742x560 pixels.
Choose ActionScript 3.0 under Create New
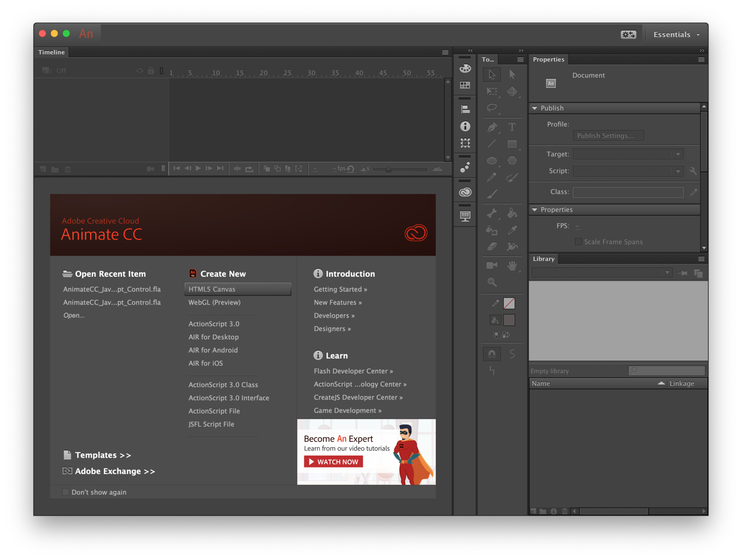click(x=214, y=324)
